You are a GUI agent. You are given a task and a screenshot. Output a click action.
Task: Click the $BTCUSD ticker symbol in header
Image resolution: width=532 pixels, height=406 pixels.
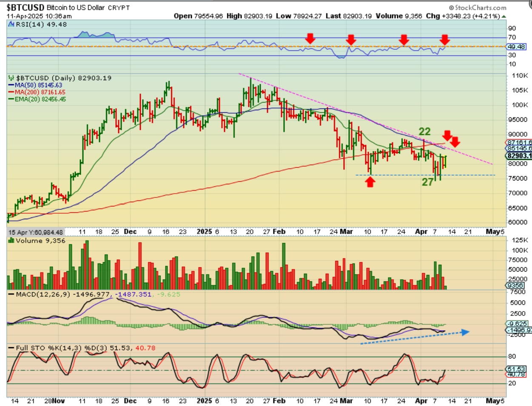click(26, 7)
